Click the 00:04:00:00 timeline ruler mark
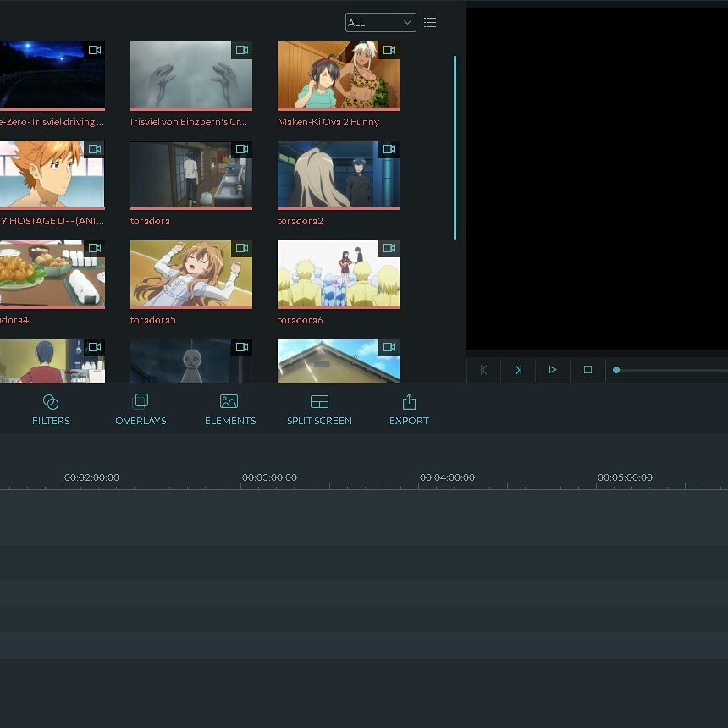The width and height of the screenshot is (728, 728). pyautogui.click(x=447, y=477)
